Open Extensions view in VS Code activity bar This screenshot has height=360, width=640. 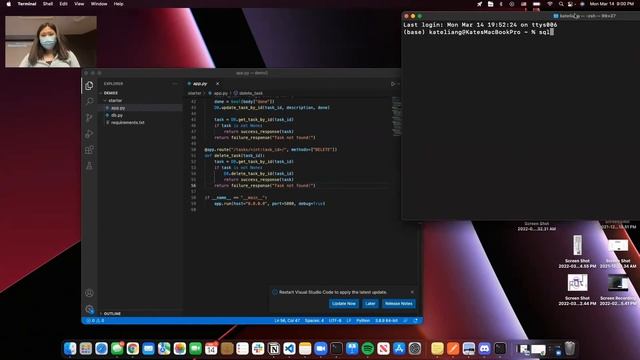click(89, 150)
